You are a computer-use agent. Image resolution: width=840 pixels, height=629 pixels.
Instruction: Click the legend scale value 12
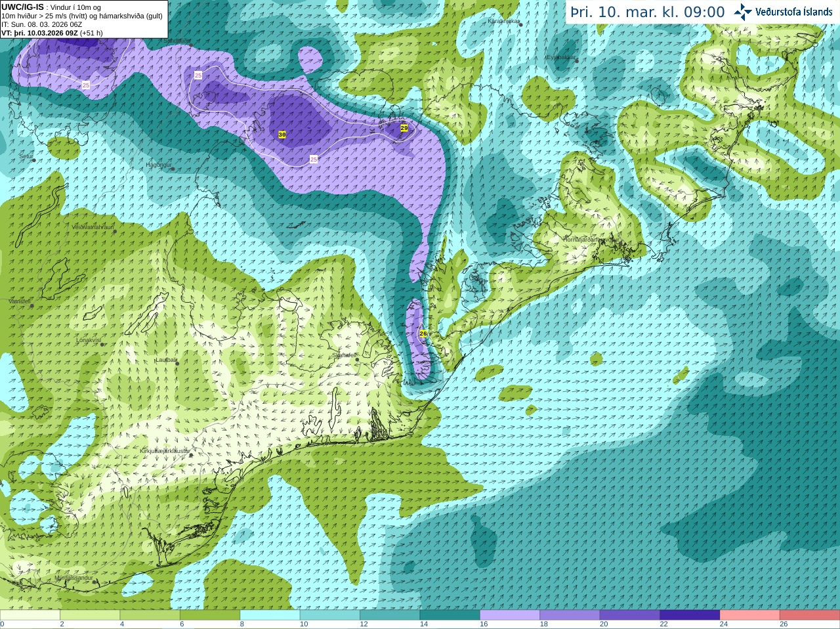click(x=364, y=624)
